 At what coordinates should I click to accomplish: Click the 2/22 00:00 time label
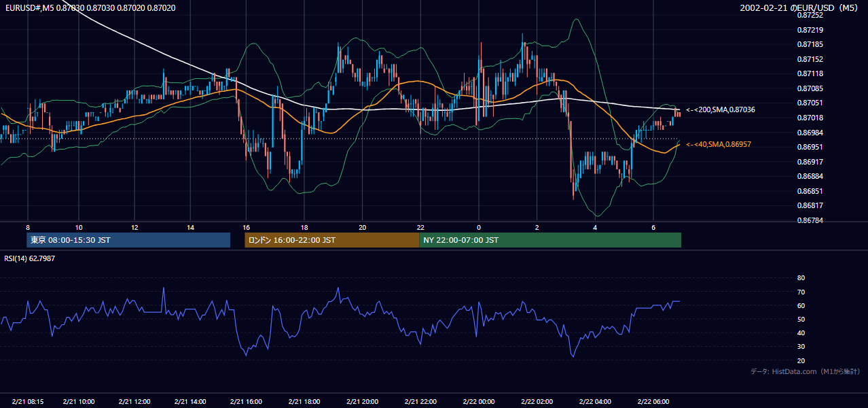coord(479,401)
